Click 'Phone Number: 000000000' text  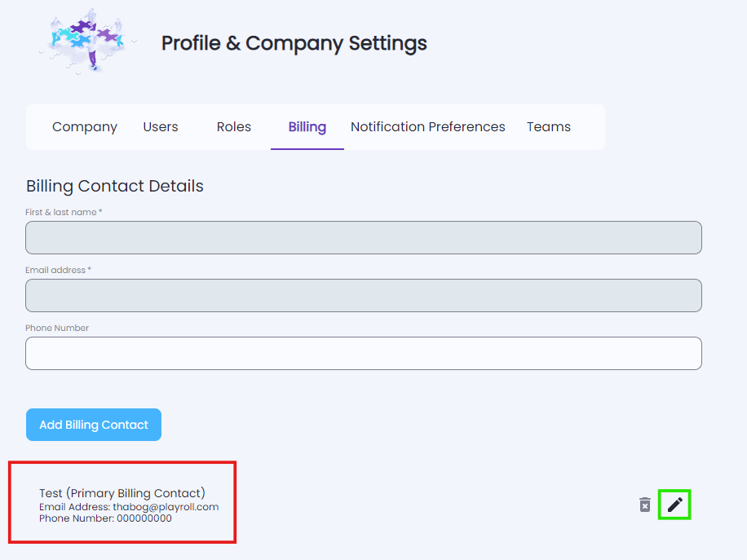point(105,518)
